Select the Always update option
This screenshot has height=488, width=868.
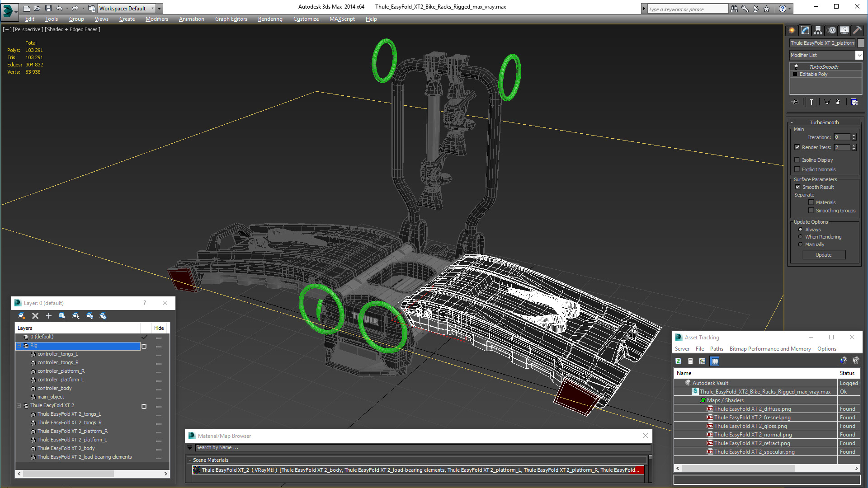click(x=800, y=230)
